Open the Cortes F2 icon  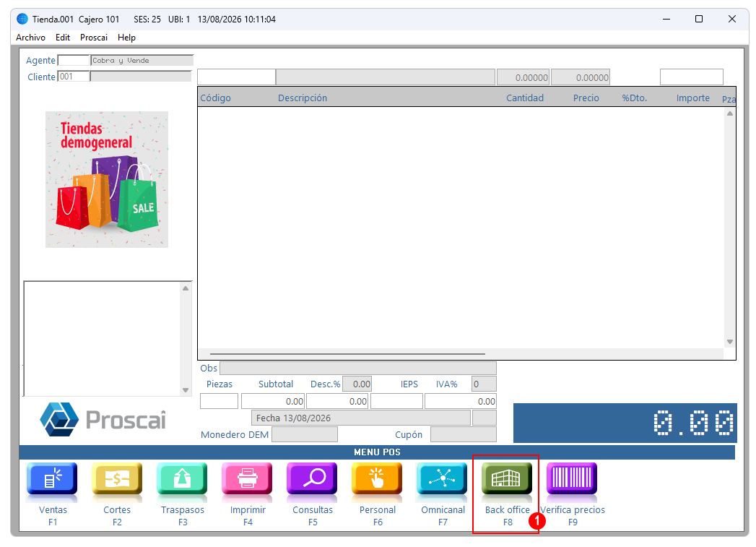pos(117,480)
